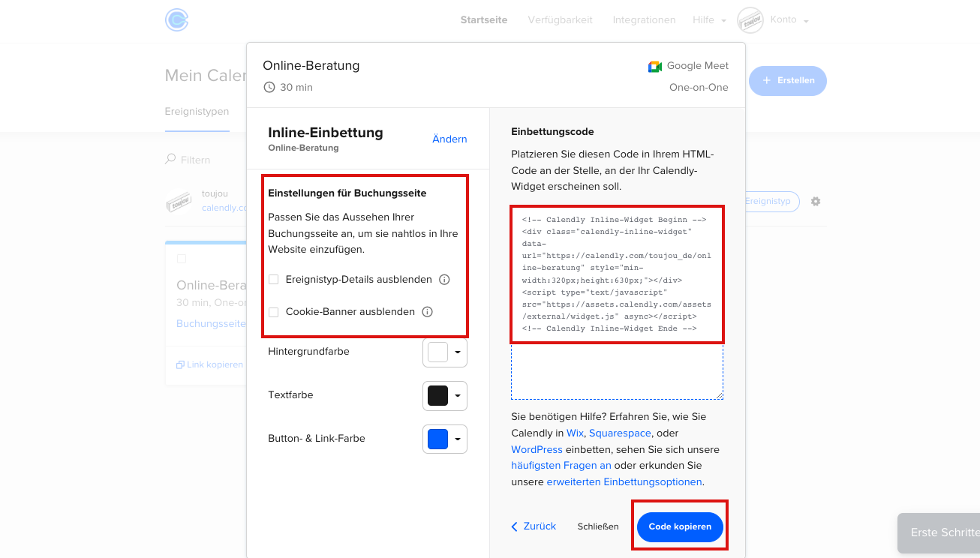Click the Inline-Einbettung heading
Screen dimensions: 980x558
[326, 132]
